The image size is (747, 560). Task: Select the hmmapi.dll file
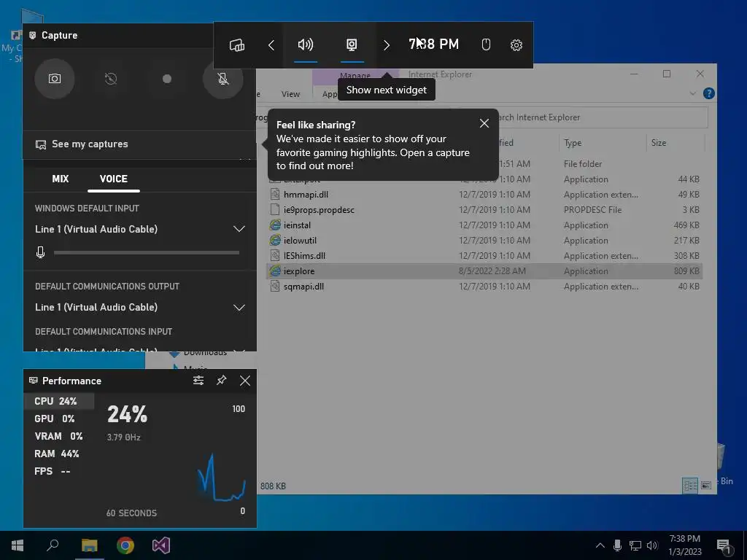click(x=484, y=194)
